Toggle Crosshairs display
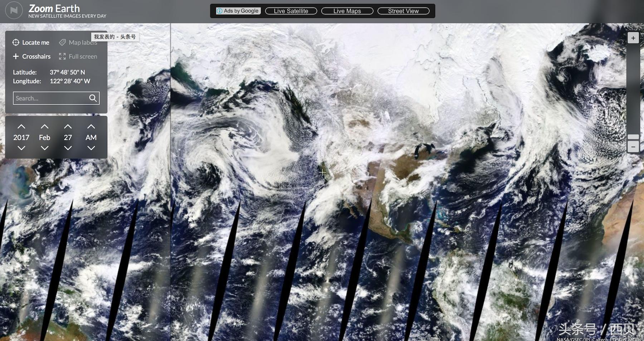644x341 pixels. pyautogui.click(x=31, y=57)
